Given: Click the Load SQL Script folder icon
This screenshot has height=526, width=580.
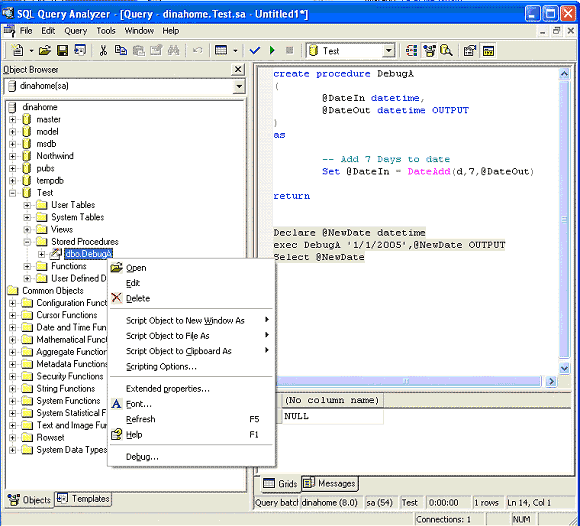Looking at the screenshot, I should tap(45, 50).
